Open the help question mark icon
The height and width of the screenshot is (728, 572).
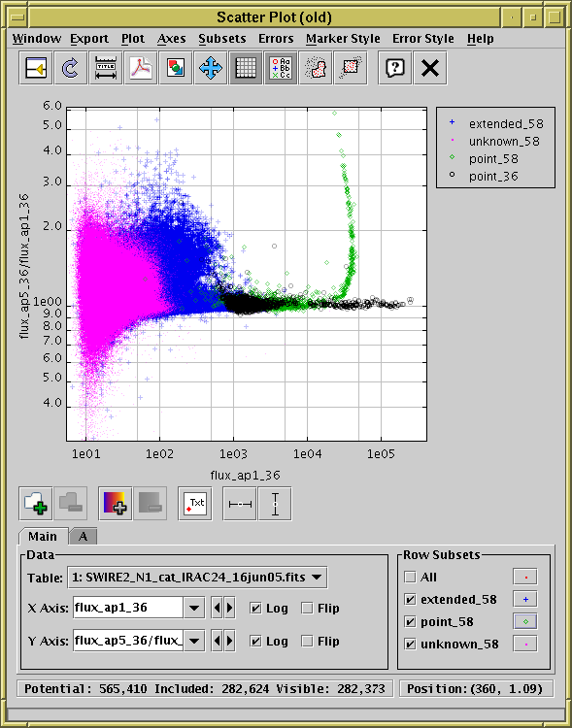pos(395,69)
